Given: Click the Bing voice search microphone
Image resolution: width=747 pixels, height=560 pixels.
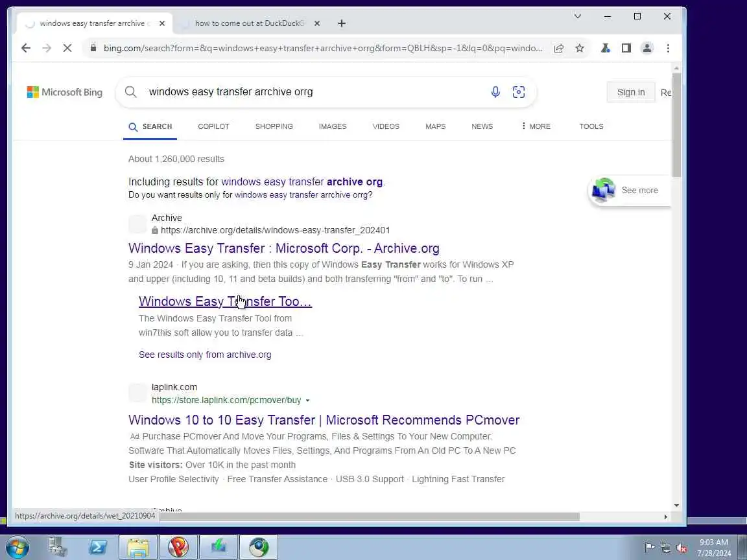Looking at the screenshot, I should pos(495,92).
